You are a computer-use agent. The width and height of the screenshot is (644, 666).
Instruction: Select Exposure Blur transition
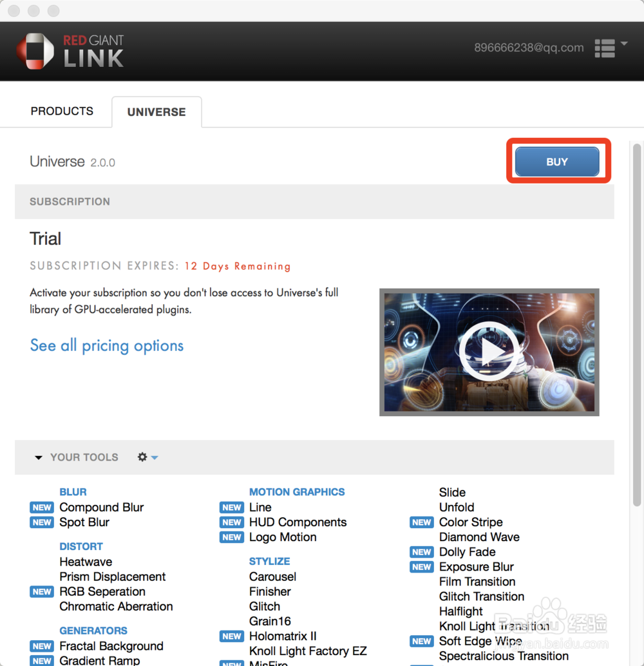(477, 567)
